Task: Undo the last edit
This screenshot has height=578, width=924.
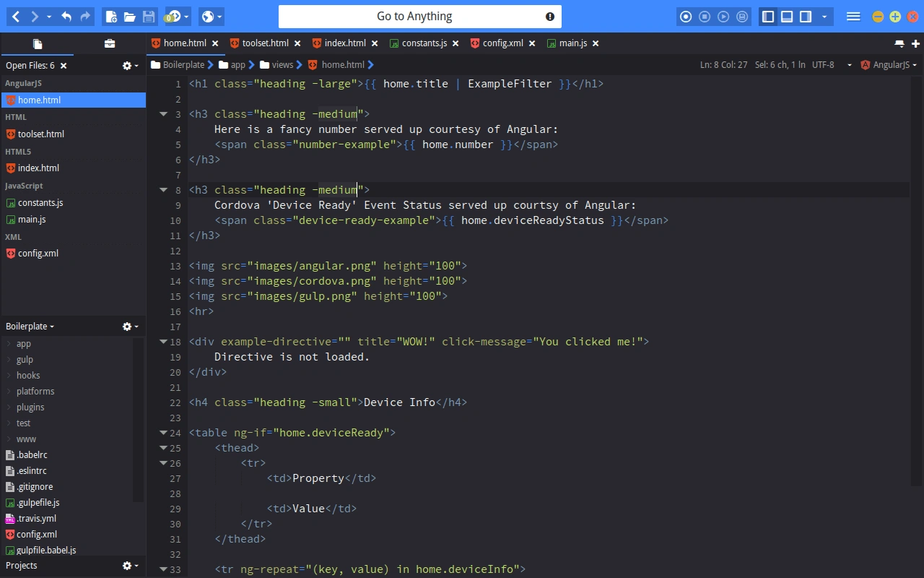Action: click(x=67, y=16)
